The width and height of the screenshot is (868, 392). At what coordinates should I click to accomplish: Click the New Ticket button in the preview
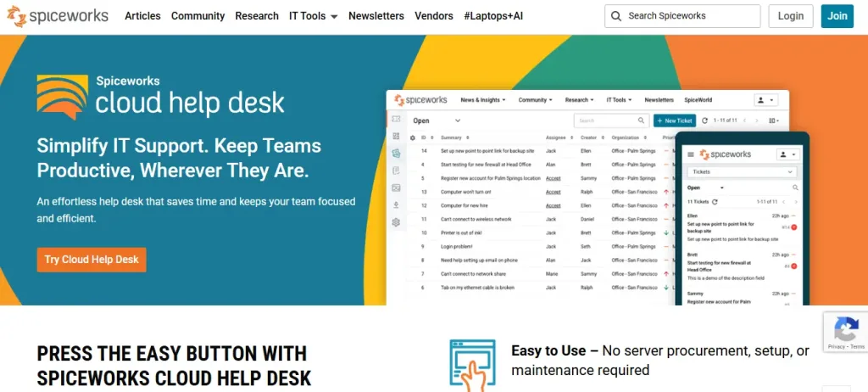[x=674, y=120]
